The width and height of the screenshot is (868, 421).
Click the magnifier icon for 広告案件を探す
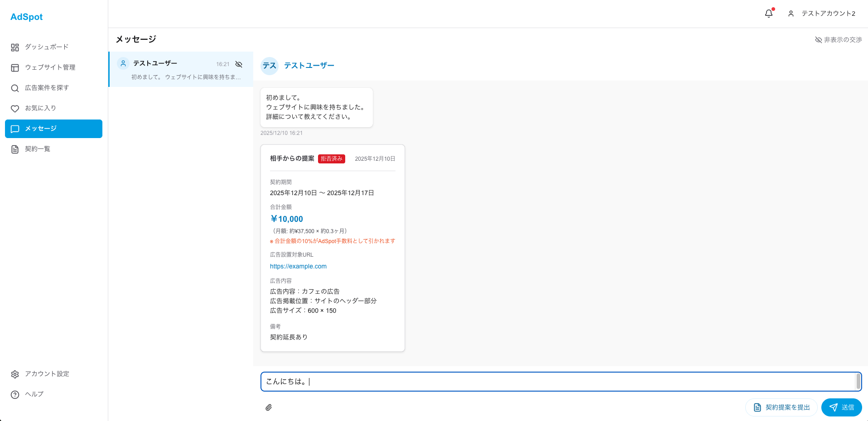(x=15, y=88)
